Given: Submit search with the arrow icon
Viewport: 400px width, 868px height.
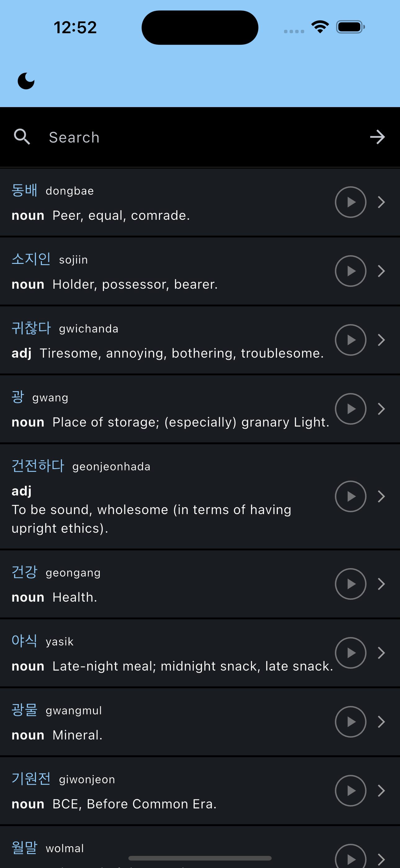Looking at the screenshot, I should [377, 137].
